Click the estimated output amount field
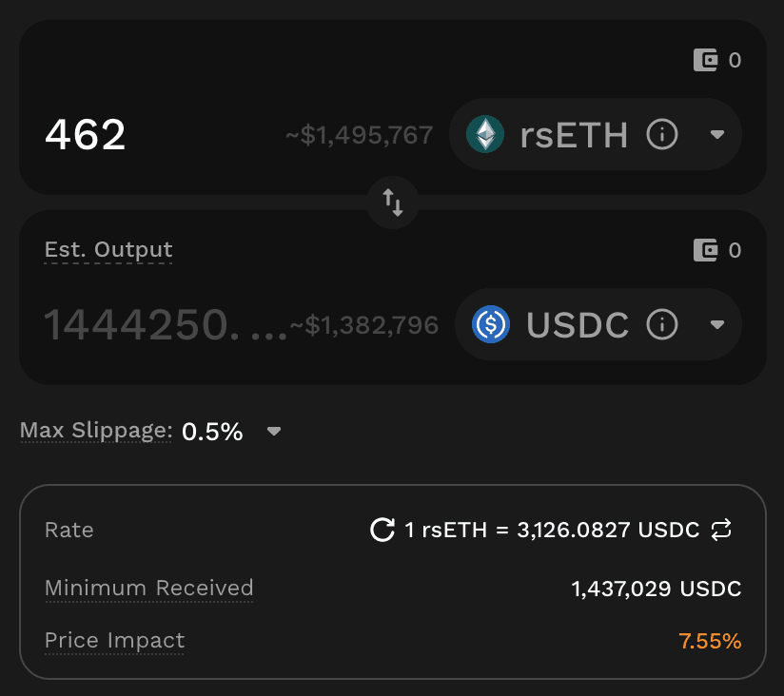Viewport: 784px width, 696px height. tap(164, 326)
